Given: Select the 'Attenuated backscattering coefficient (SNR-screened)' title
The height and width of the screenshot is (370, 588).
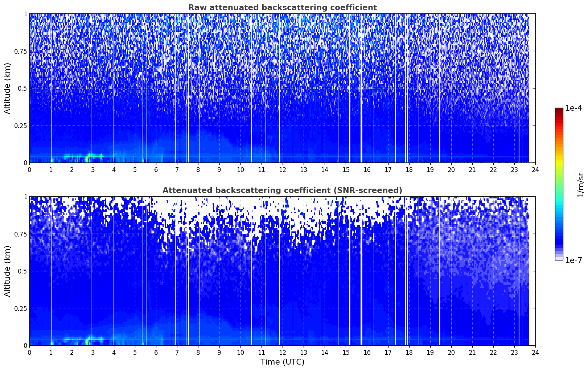Looking at the screenshot, I should click(282, 190).
